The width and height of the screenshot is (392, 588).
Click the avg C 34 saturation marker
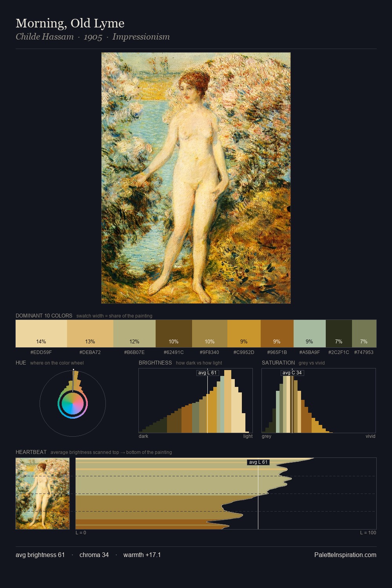pos(292,373)
